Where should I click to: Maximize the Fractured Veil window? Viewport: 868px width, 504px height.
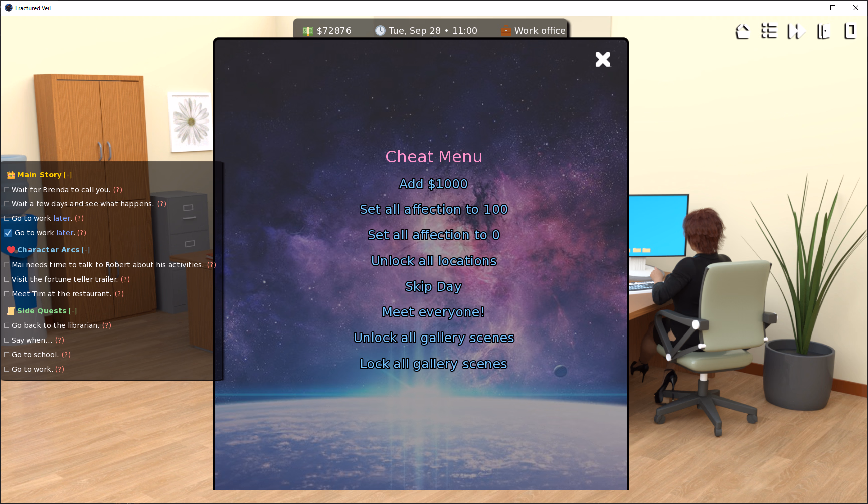[x=833, y=8]
